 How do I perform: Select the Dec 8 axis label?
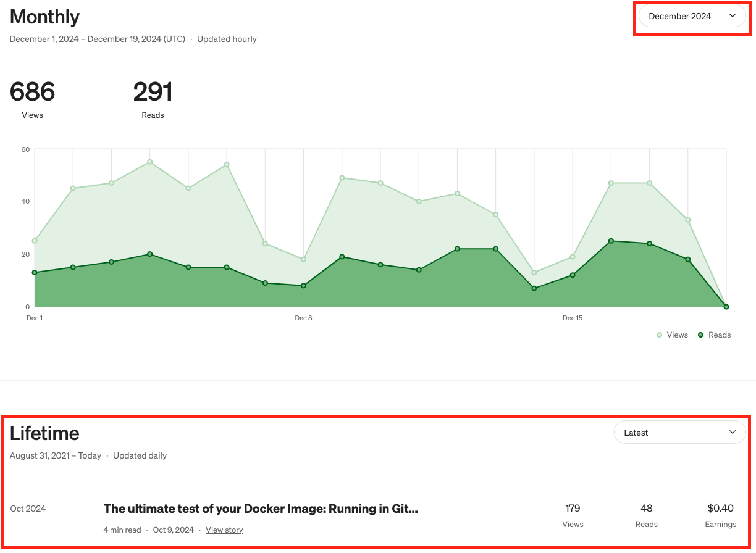303,318
